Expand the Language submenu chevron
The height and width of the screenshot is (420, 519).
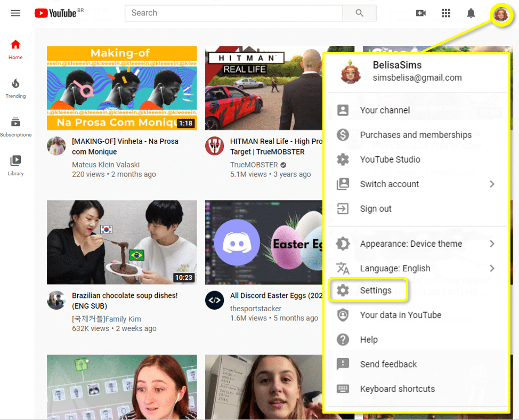click(492, 269)
